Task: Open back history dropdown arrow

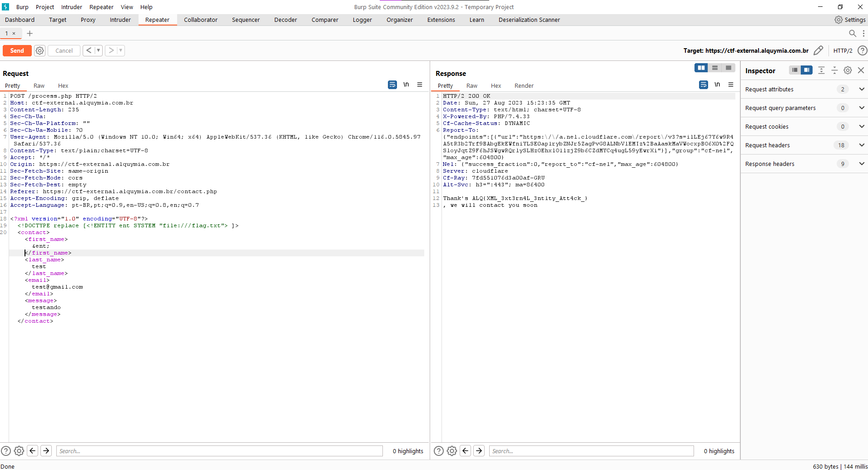Action: click(99, 50)
